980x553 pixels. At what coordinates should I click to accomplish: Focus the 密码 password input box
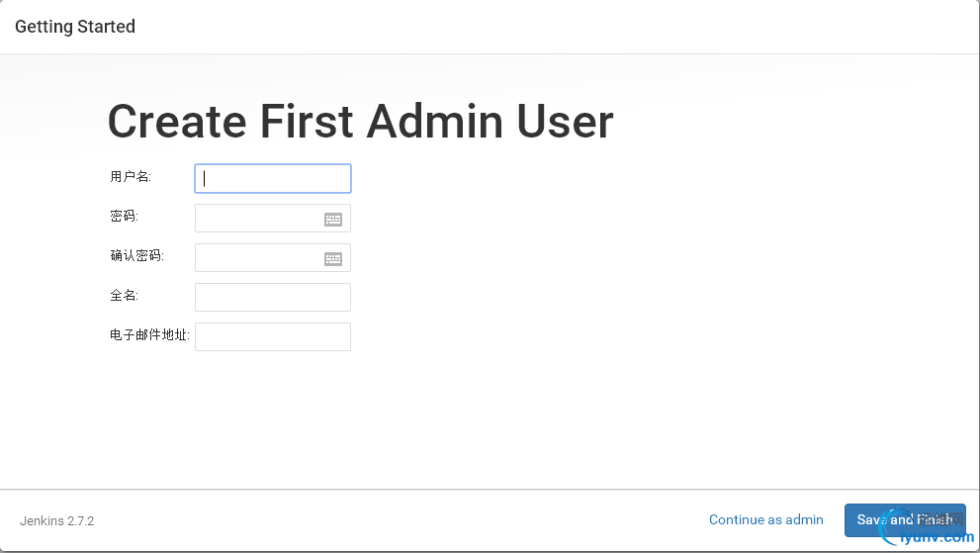coord(273,219)
